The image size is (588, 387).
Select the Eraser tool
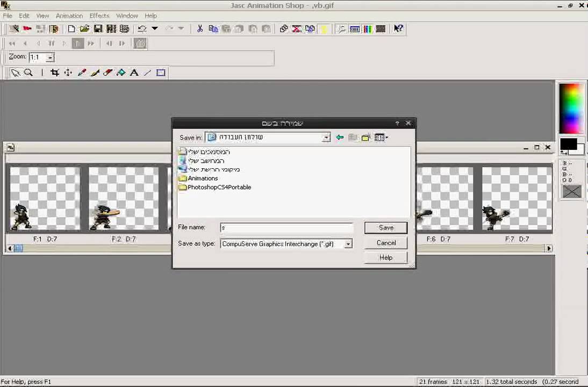[107, 73]
